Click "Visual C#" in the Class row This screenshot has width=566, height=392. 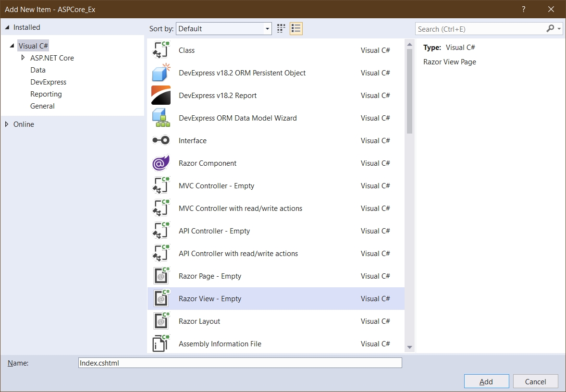375,50
